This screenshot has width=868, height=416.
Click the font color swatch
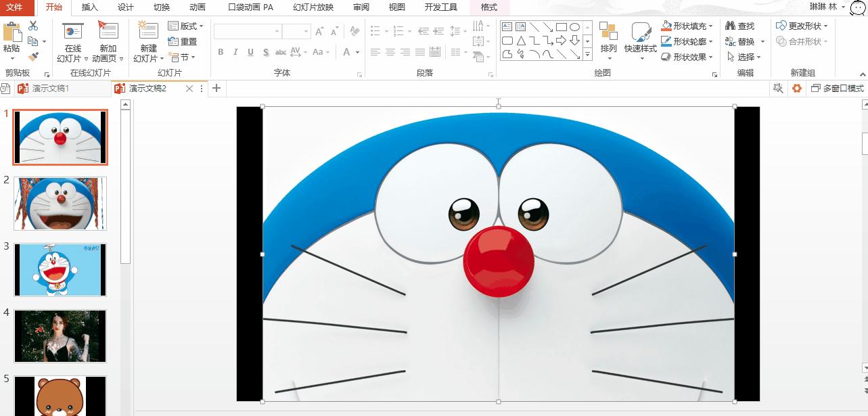click(x=347, y=51)
